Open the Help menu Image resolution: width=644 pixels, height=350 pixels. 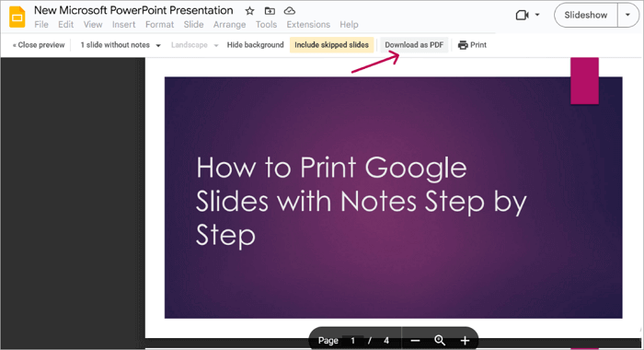click(x=349, y=25)
